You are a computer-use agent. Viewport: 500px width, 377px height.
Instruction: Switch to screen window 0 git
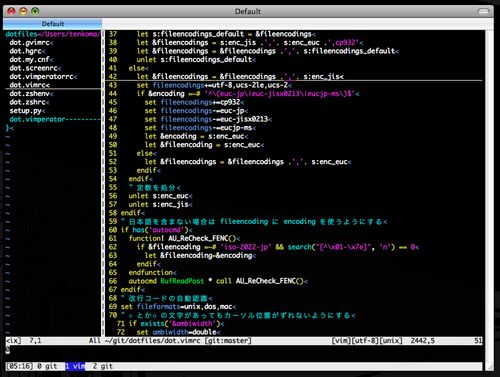point(47,366)
